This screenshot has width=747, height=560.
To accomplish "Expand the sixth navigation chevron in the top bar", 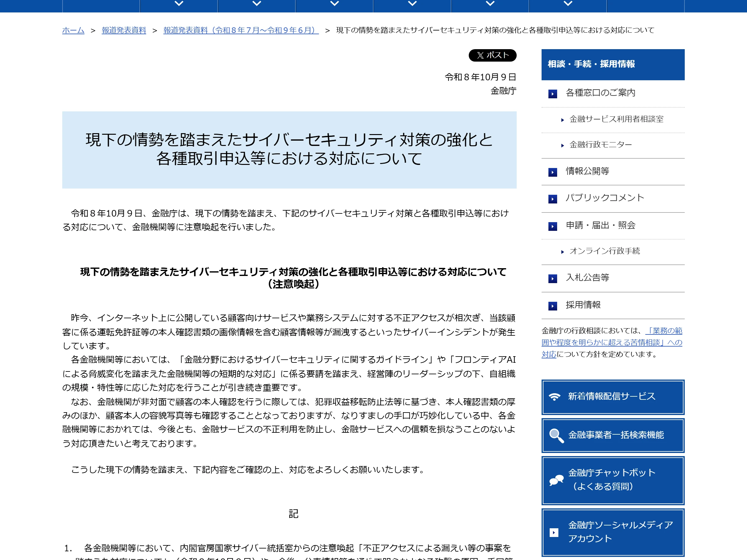I will (568, 3).
